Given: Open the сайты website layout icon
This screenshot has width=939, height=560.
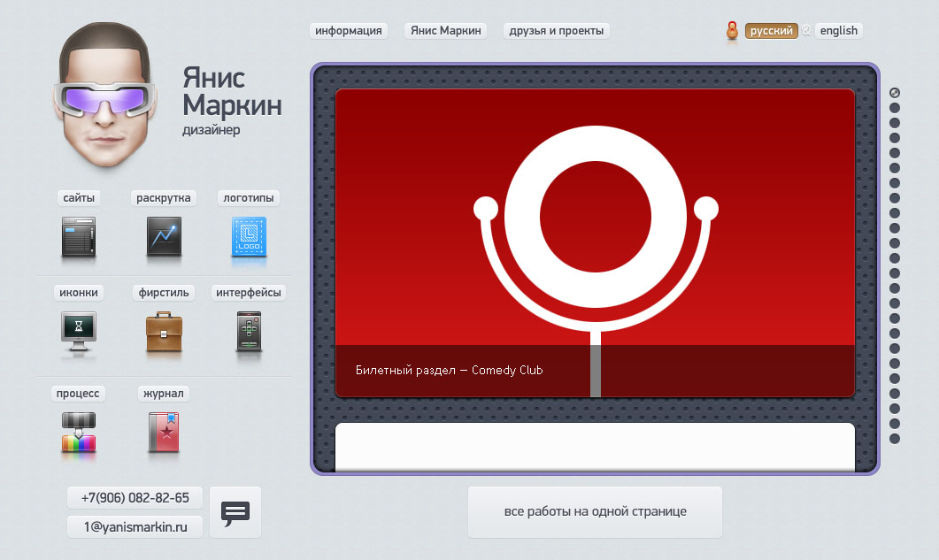Looking at the screenshot, I should point(79,237).
